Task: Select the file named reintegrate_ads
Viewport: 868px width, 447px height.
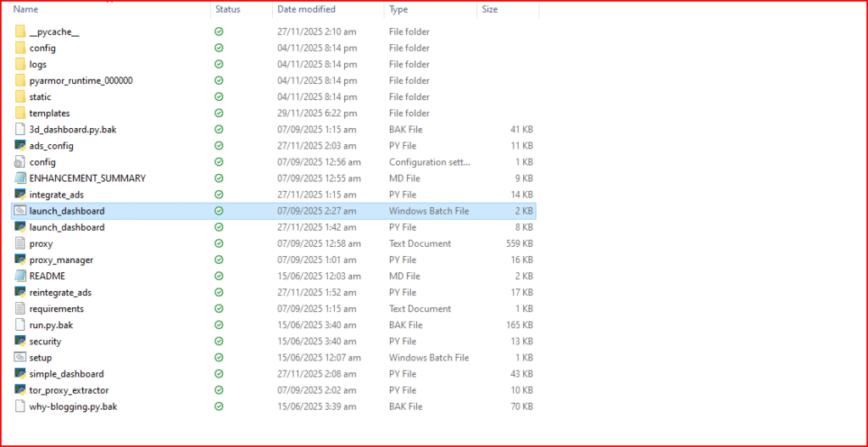Action: point(60,293)
